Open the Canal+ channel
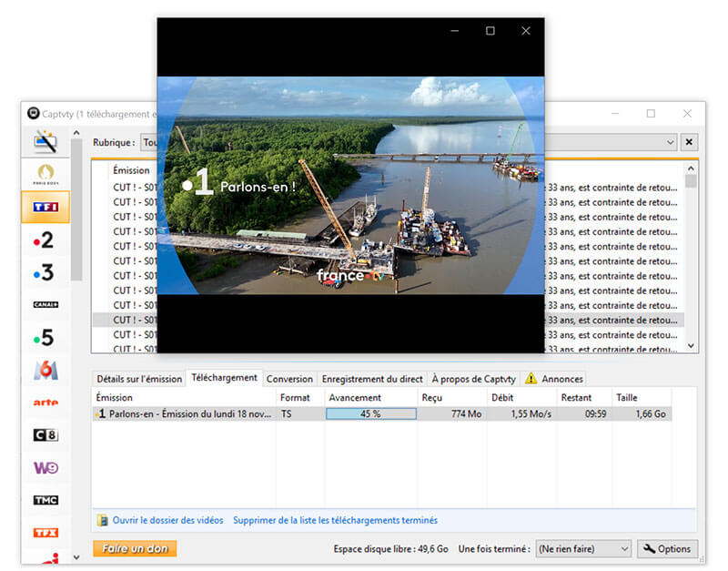Viewport: 728px width, 571px height. (x=45, y=304)
